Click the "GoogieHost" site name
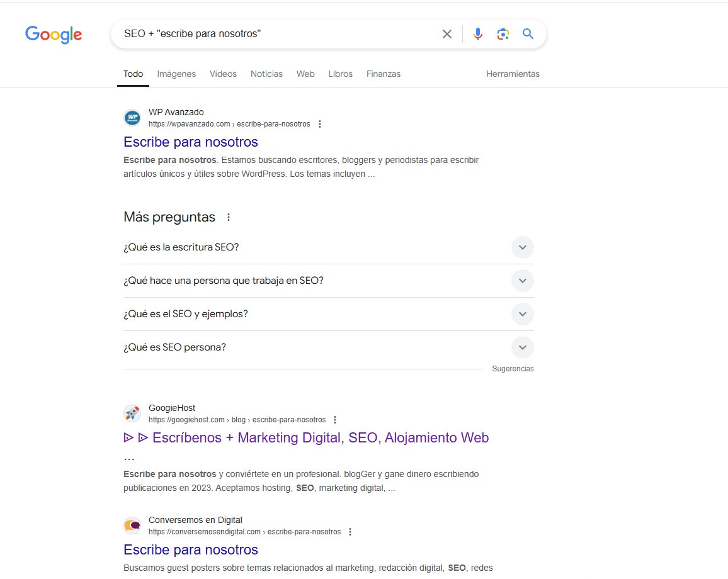The height and width of the screenshot is (579, 728). pos(172,408)
